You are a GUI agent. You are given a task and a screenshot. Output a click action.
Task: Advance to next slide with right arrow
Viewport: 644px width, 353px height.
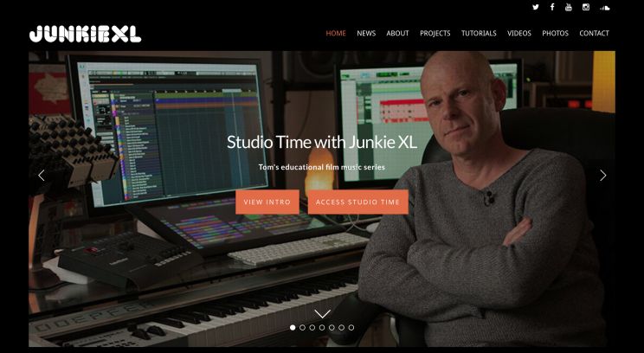pos(603,176)
